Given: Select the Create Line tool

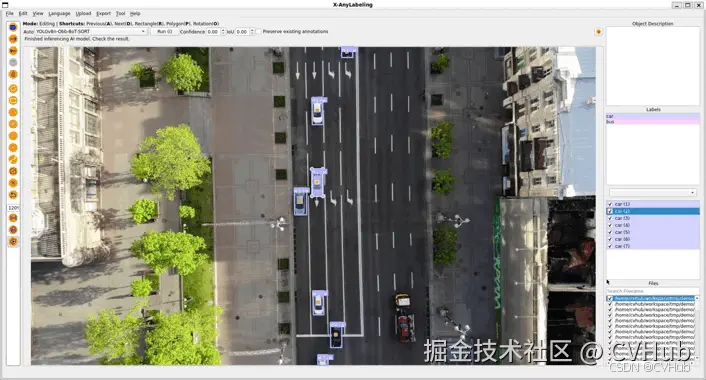Looking at the screenshot, I should click(x=13, y=136).
